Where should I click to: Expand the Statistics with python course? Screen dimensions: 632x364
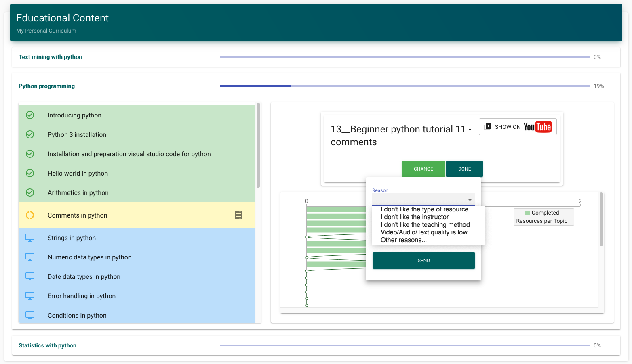tap(316, 345)
